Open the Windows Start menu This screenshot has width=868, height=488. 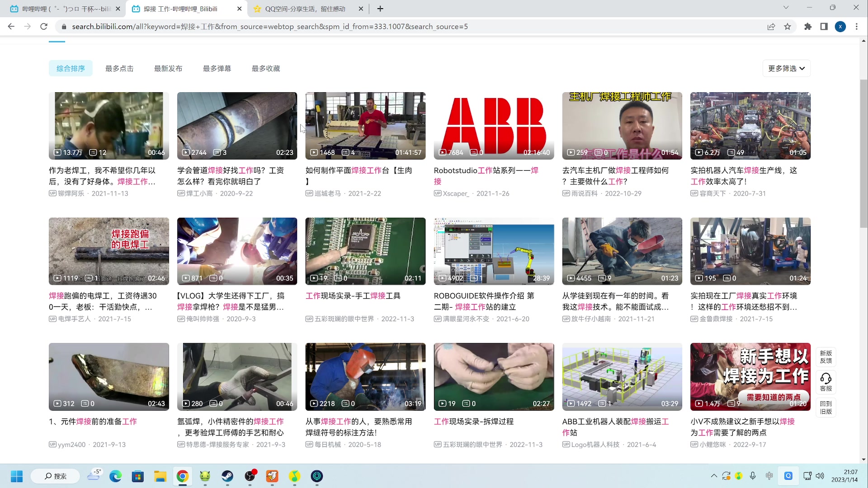16,476
